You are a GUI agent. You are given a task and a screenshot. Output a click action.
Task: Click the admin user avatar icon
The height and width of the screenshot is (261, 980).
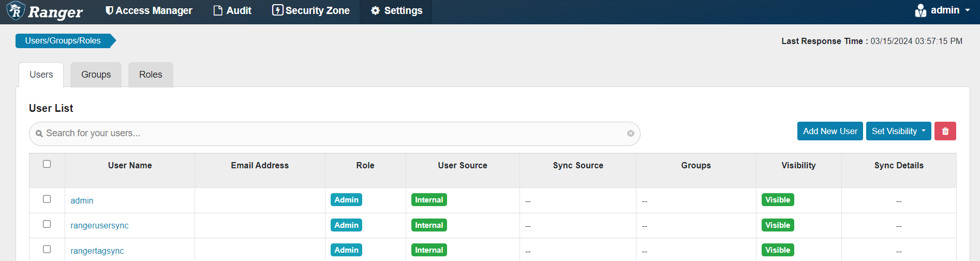(920, 10)
